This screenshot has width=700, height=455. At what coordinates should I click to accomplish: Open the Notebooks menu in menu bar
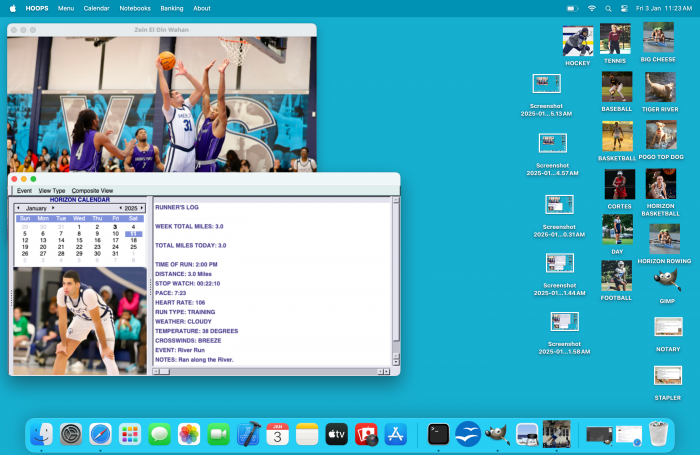click(x=135, y=8)
